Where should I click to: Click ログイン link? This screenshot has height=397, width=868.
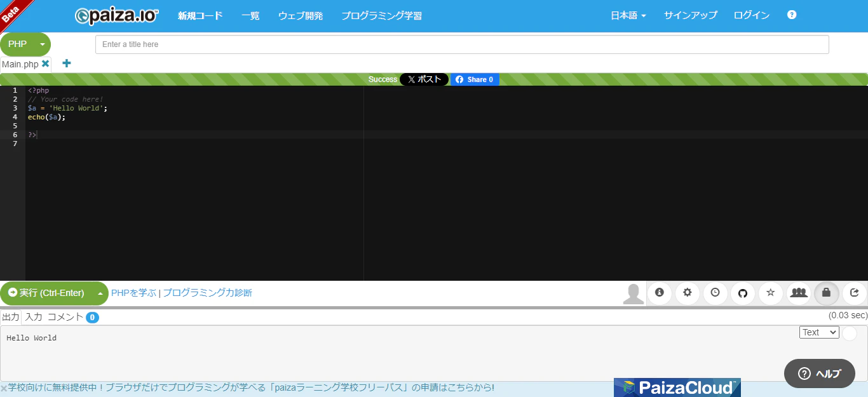click(752, 16)
